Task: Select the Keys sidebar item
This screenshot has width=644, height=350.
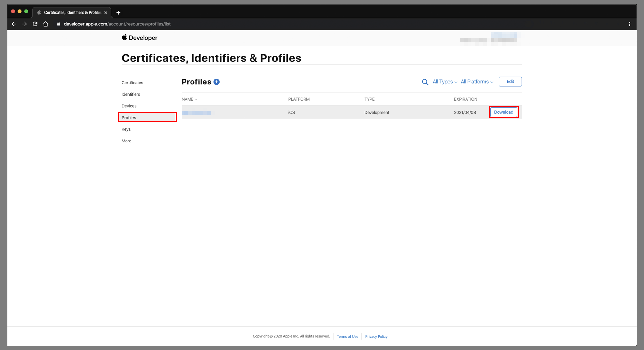Action: (x=126, y=129)
